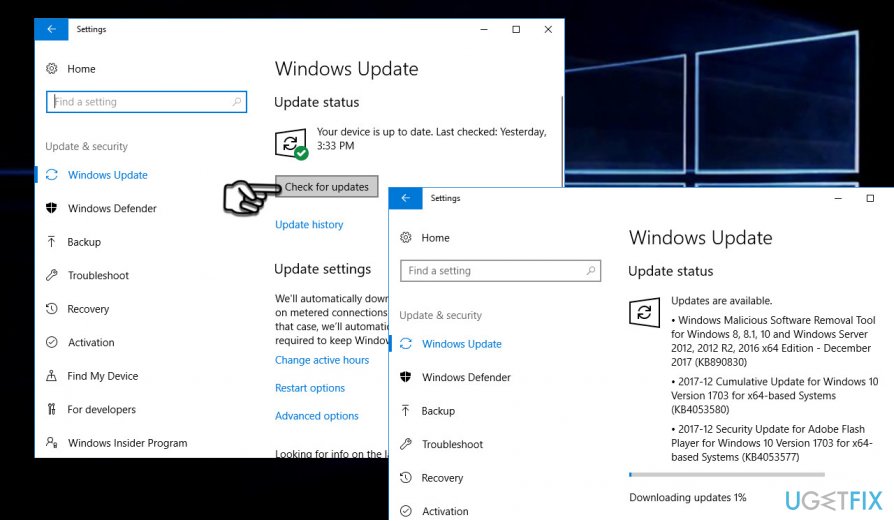
Task: Close the rear Settings window
Action: click(x=548, y=29)
